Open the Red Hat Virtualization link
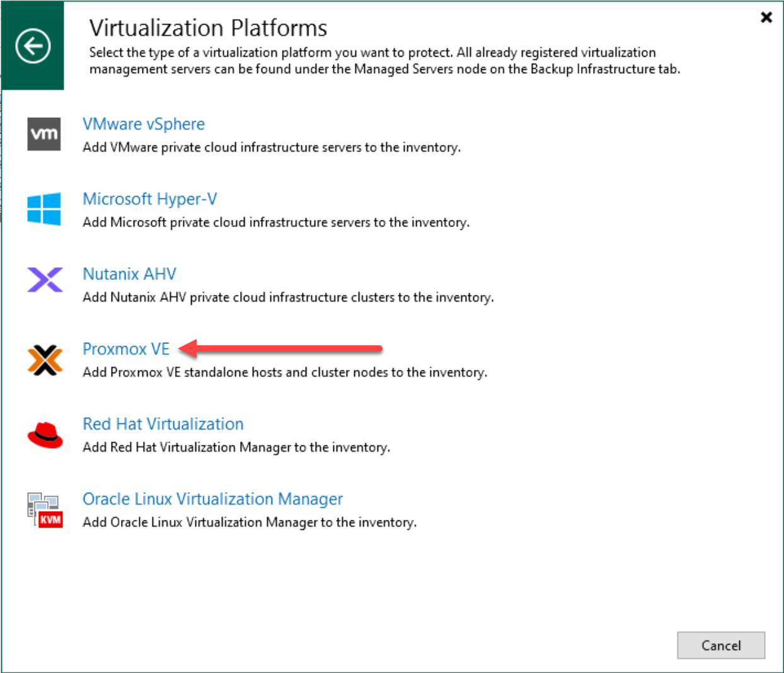Image resolution: width=784 pixels, height=673 pixels. tap(163, 424)
